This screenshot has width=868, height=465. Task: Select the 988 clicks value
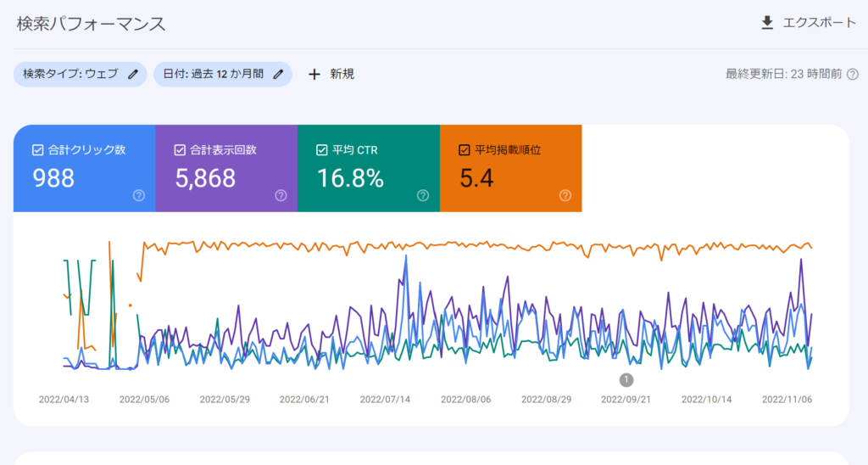(x=53, y=178)
